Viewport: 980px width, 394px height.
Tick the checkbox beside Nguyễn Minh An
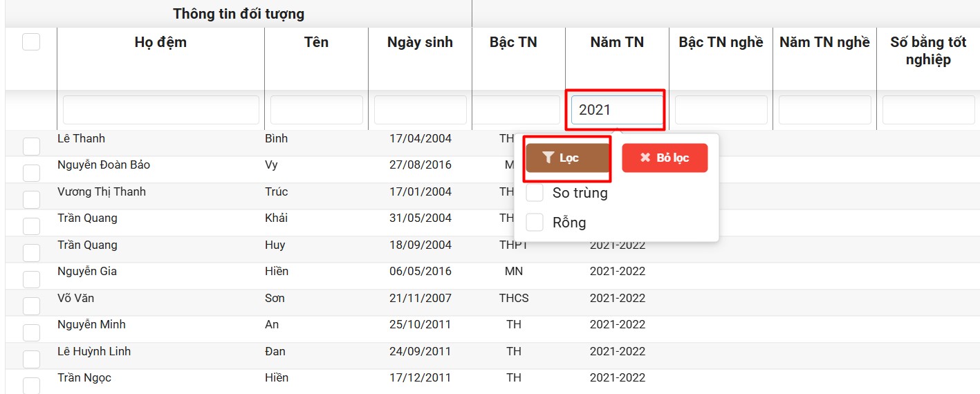pyautogui.click(x=31, y=332)
